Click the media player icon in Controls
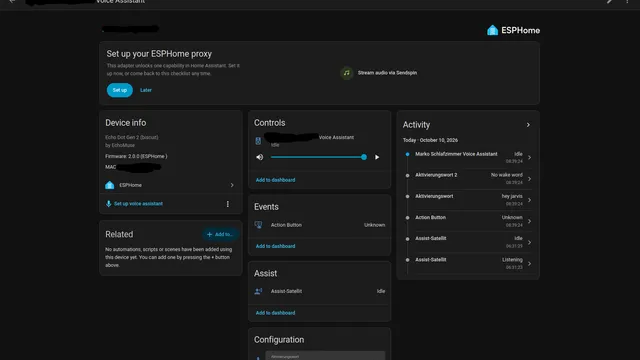The height and width of the screenshot is (360, 640). point(258,141)
